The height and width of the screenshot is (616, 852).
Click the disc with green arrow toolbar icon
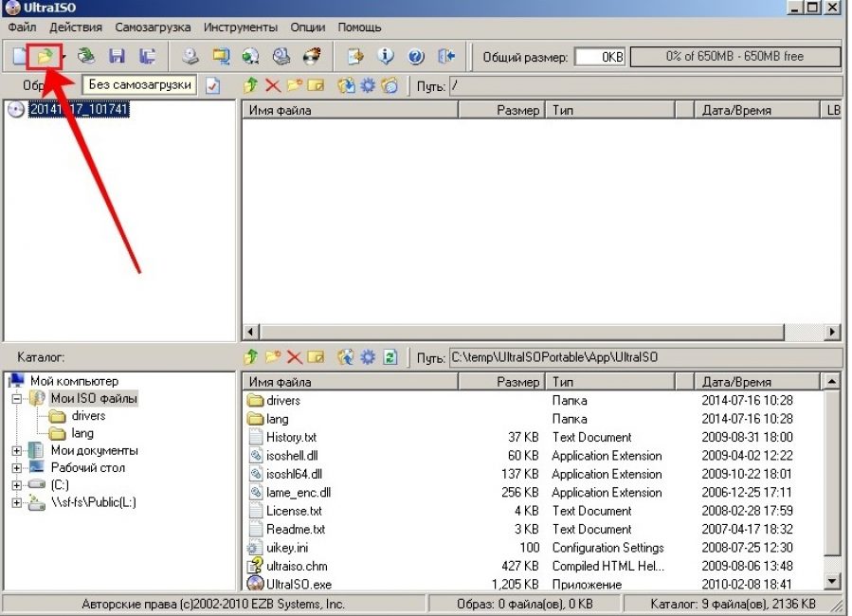(250, 56)
